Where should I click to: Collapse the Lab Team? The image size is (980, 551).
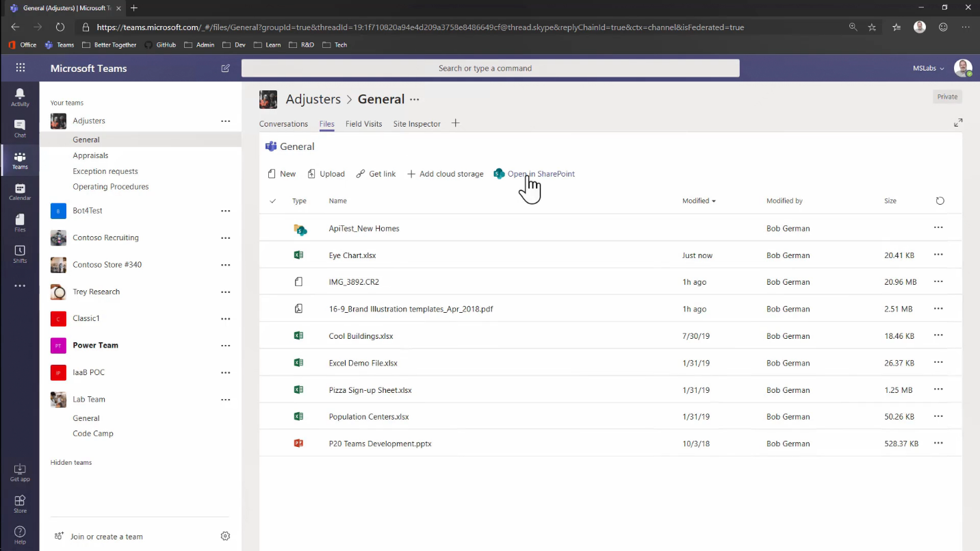[89, 399]
